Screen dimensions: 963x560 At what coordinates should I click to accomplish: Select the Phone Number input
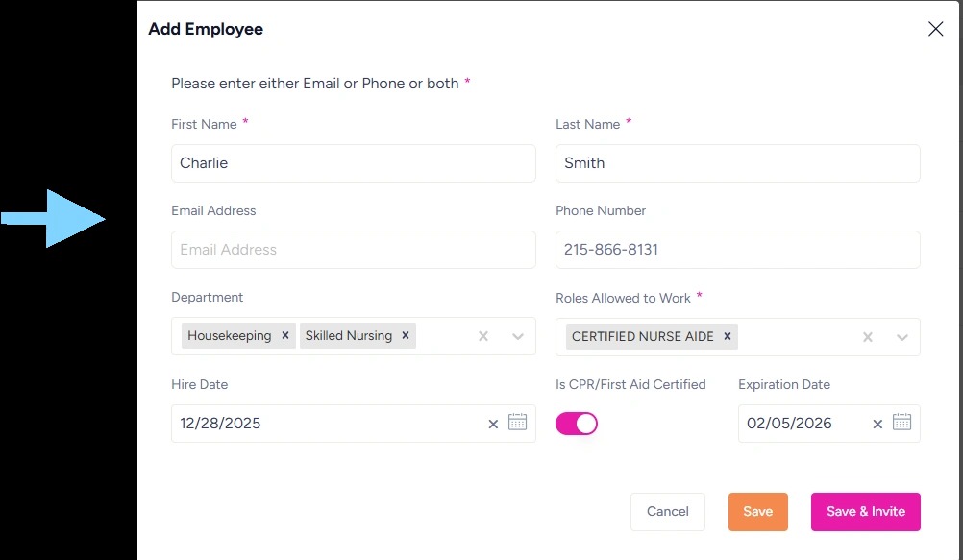click(737, 250)
